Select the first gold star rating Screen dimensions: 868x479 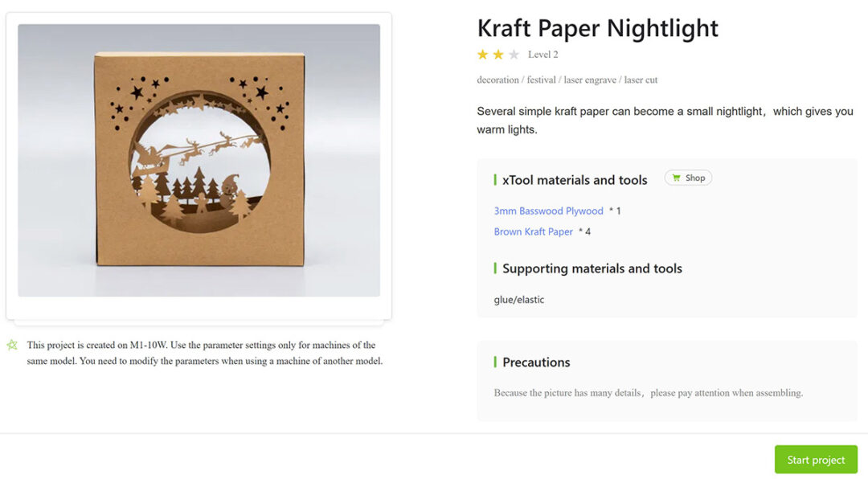pyautogui.click(x=482, y=54)
